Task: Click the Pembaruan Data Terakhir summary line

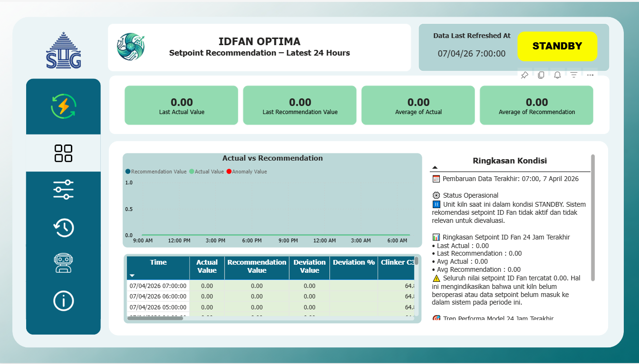Action: tap(506, 179)
